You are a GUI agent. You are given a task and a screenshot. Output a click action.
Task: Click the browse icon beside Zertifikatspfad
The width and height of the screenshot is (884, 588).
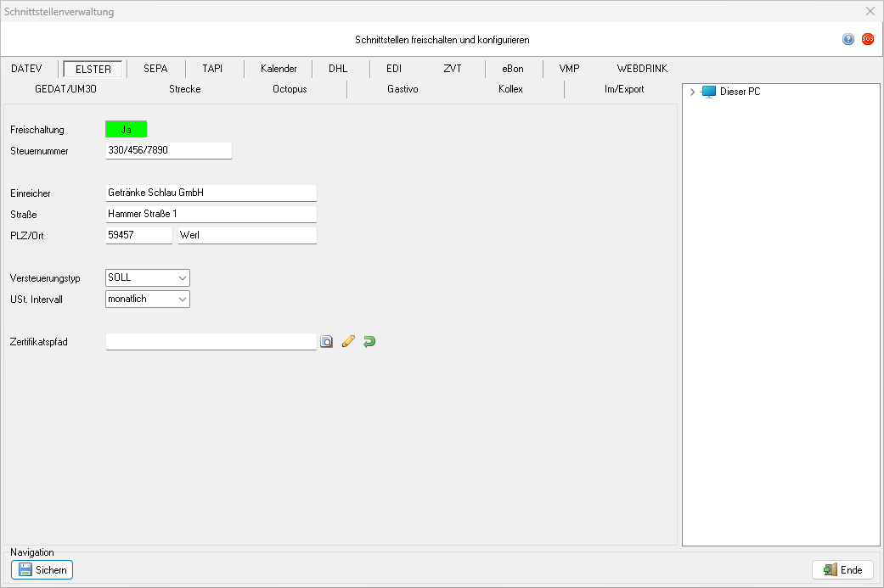(x=326, y=342)
